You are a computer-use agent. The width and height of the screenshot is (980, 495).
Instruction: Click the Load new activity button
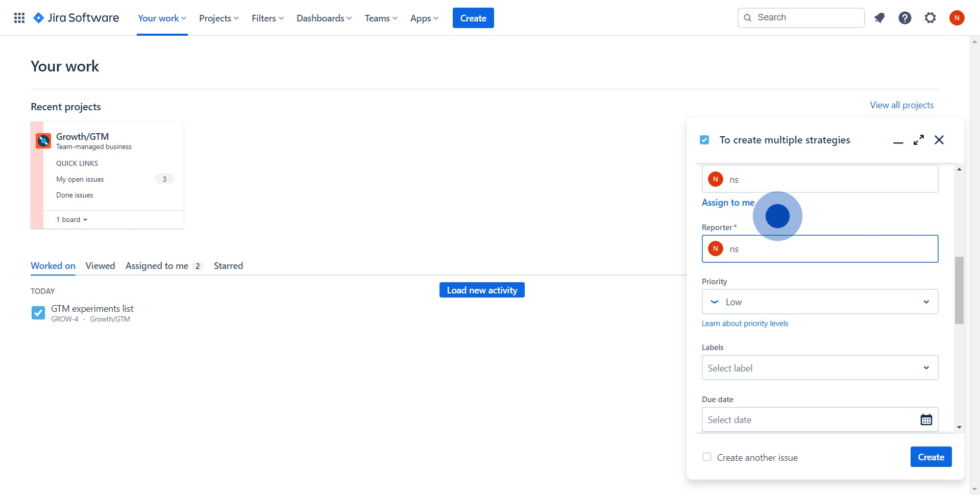click(x=482, y=290)
